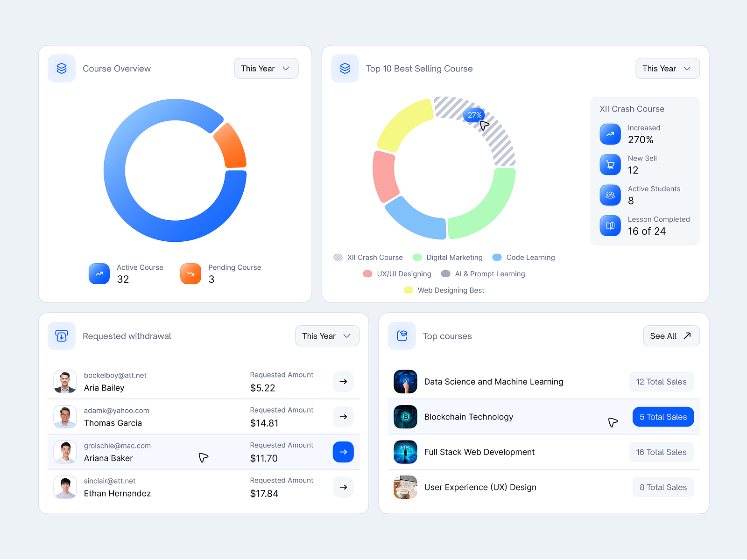Click the Requested withdrawal download icon

(61, 336)
